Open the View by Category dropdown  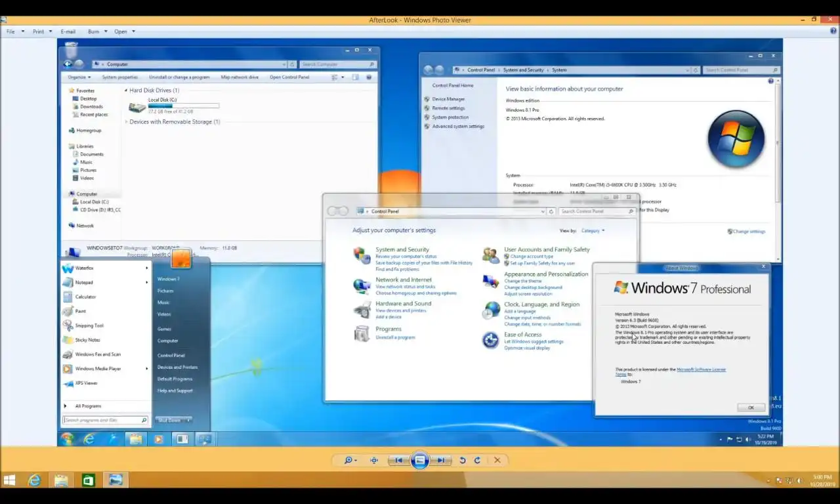click(593, 231)
